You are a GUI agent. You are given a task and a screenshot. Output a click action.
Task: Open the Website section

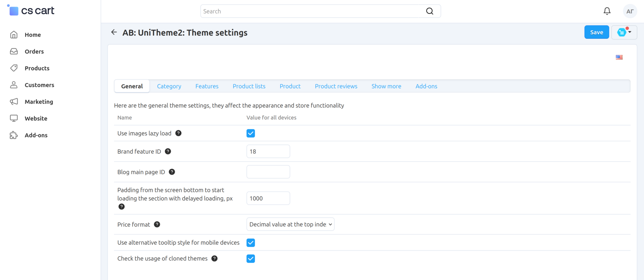[36, 118]
